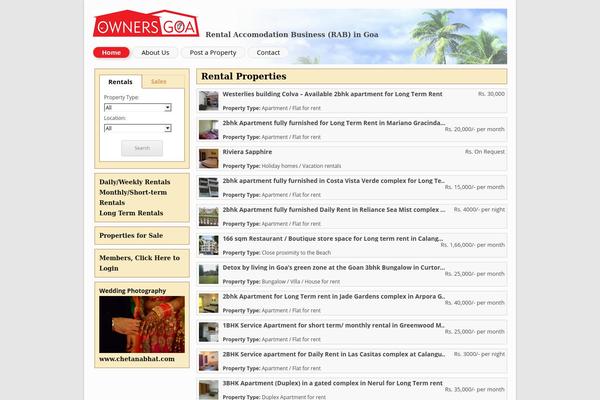Click thumbnail of Mariano Gracinda apartment listing
The image size is (600, 400).
pyautogui.click(x=209, y=130)
